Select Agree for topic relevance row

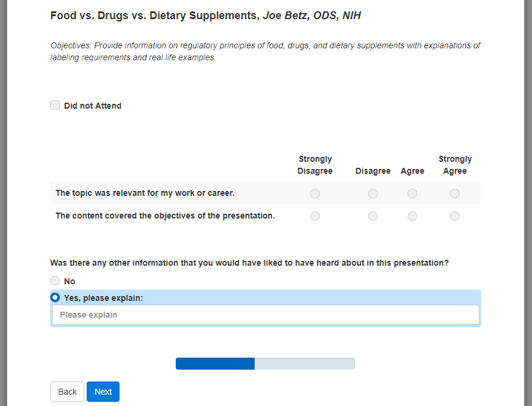tap(412, 193)
